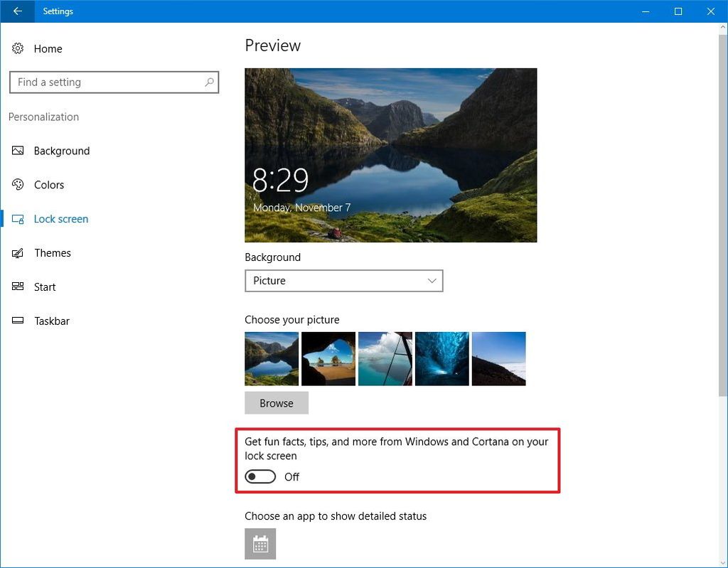Click the Home gear icon
Viewport: 728px width, 568px height.
[x=16, y=48]
